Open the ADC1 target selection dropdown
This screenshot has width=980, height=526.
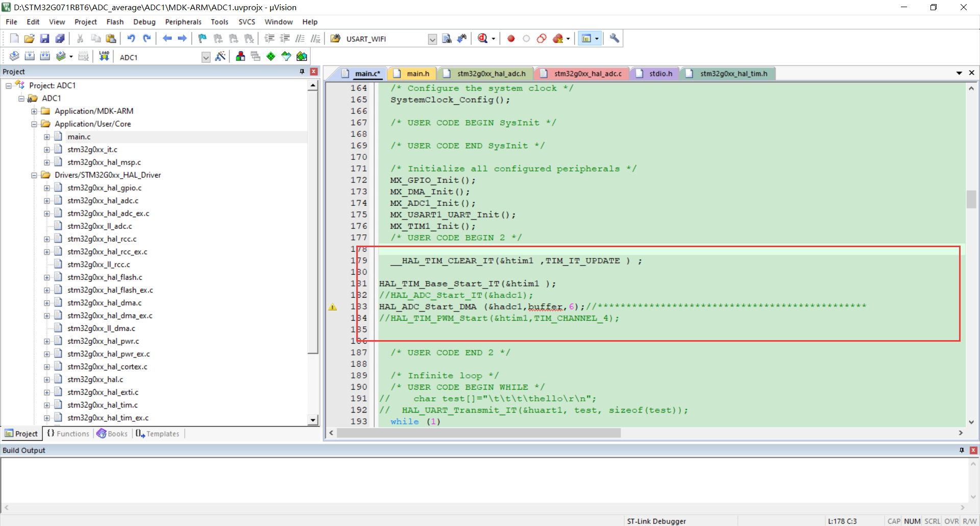pyautogui.click(x=206, y=57)
